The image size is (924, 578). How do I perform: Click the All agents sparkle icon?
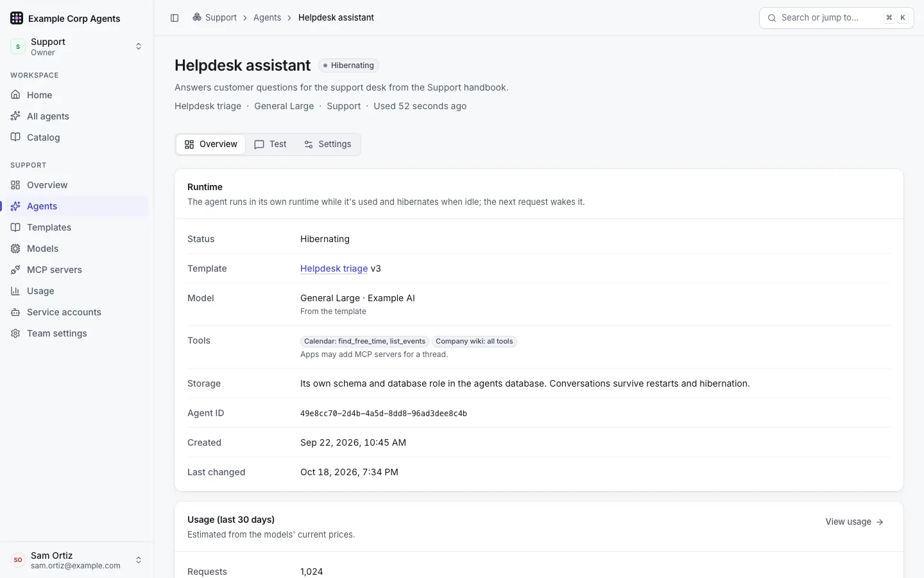(15, 116)
